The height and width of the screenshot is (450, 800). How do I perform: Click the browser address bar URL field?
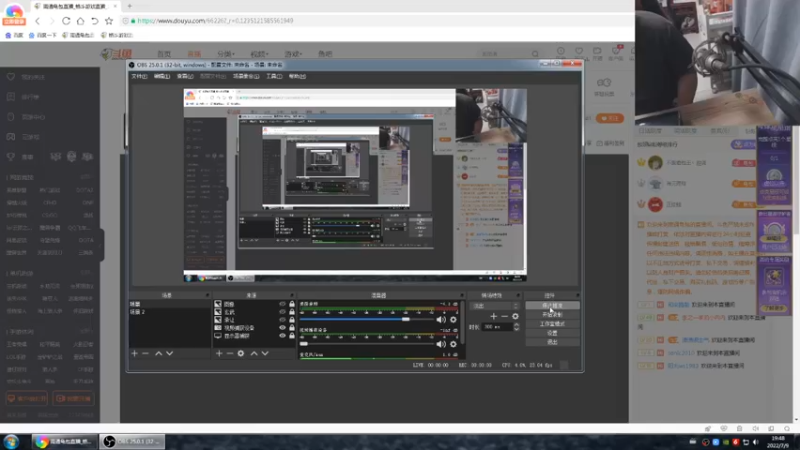(378, 21)
